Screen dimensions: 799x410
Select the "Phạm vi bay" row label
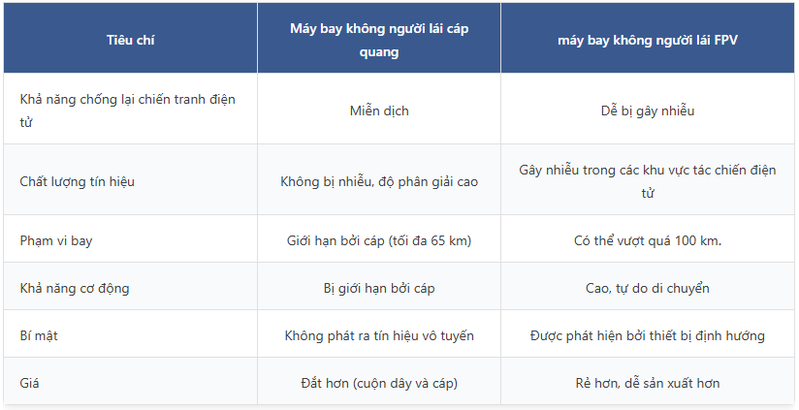pos(57,241)
